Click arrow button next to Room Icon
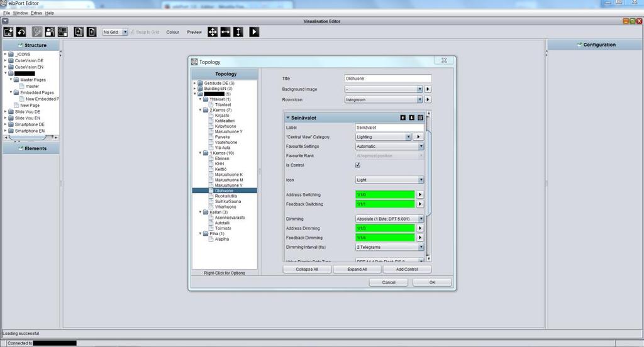This screenshot has height=347, width=644. click(x=428, y=100)
